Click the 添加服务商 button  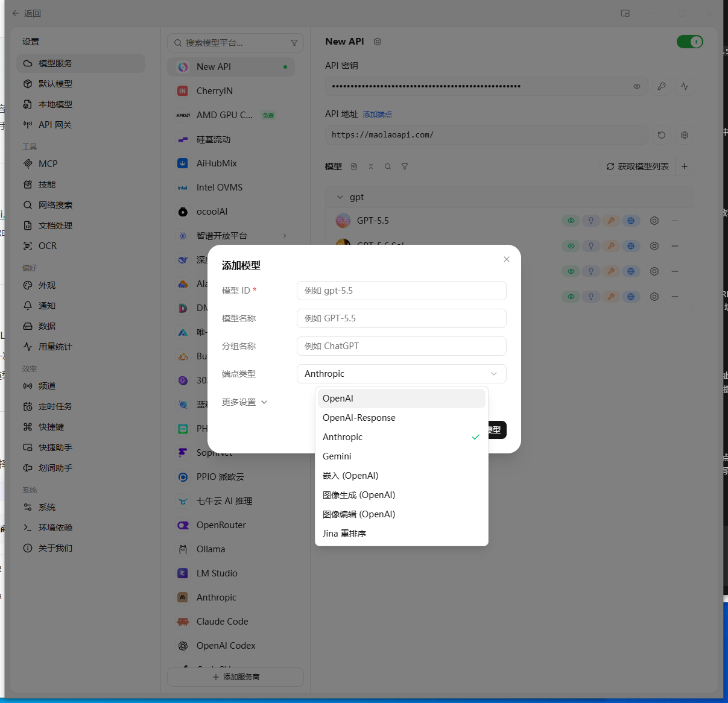[x=235, y=677]
